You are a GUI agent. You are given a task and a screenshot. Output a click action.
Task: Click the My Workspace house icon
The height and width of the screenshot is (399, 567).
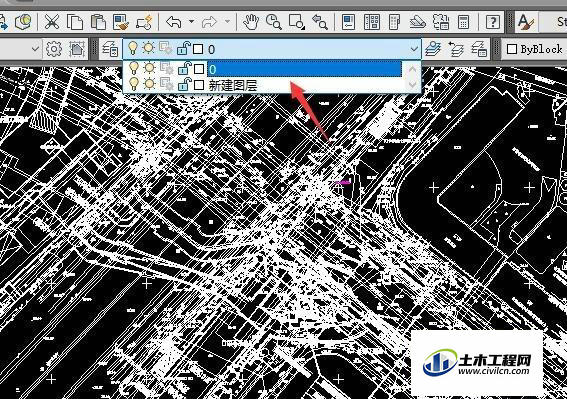(77, 49)
